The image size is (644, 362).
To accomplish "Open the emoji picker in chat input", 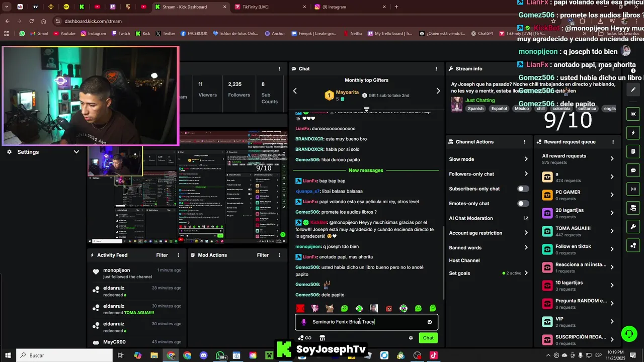I will pyautogui.click(x=429, y=322).
